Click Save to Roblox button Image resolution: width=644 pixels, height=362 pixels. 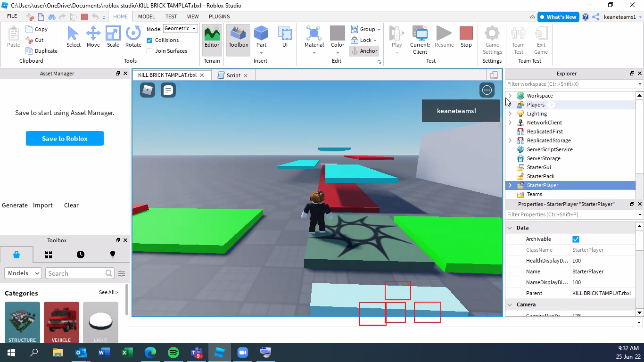pyautogui.click(x=65, y=139)
